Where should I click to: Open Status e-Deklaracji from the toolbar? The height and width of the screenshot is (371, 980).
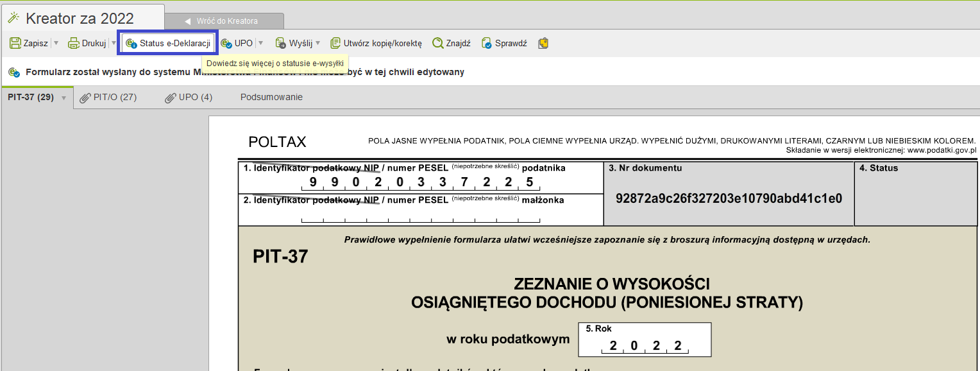pyautogui.click(x=168, y=44)
